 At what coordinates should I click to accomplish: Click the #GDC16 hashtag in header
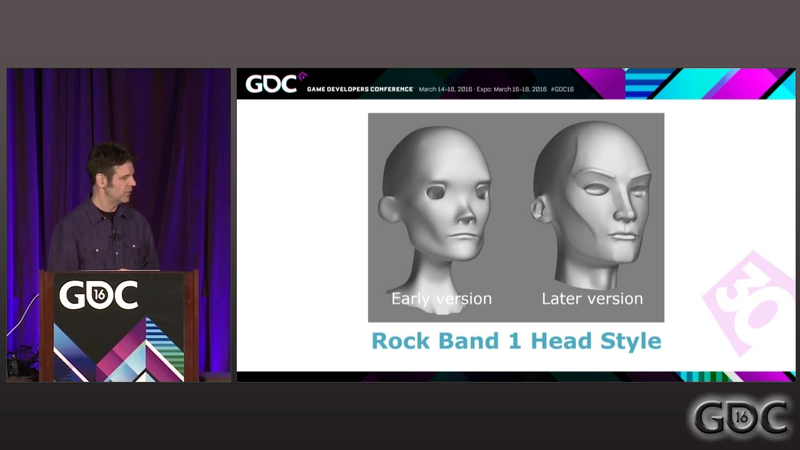pos(562,89)
